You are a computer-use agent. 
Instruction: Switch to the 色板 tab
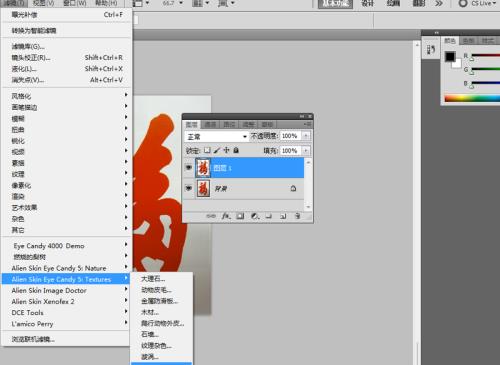468,41
